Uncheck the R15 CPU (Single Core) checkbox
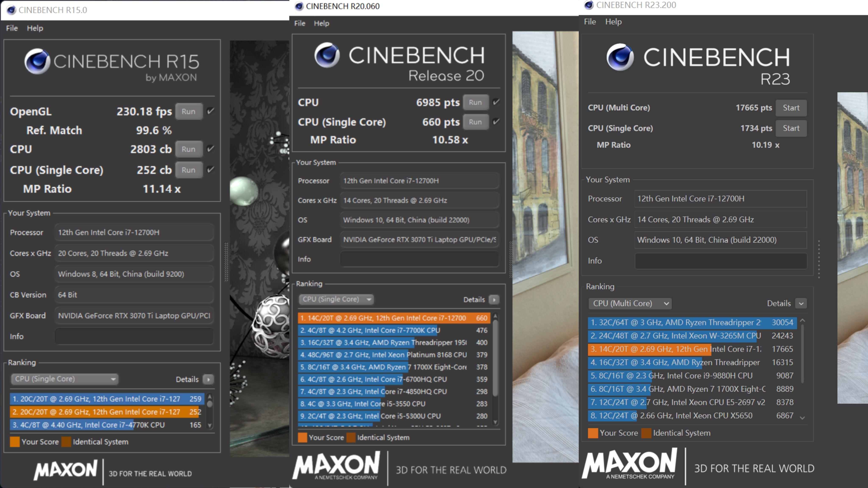Image resolution: width=868 pixels, height=488 pixels. [x=211, y=170]
